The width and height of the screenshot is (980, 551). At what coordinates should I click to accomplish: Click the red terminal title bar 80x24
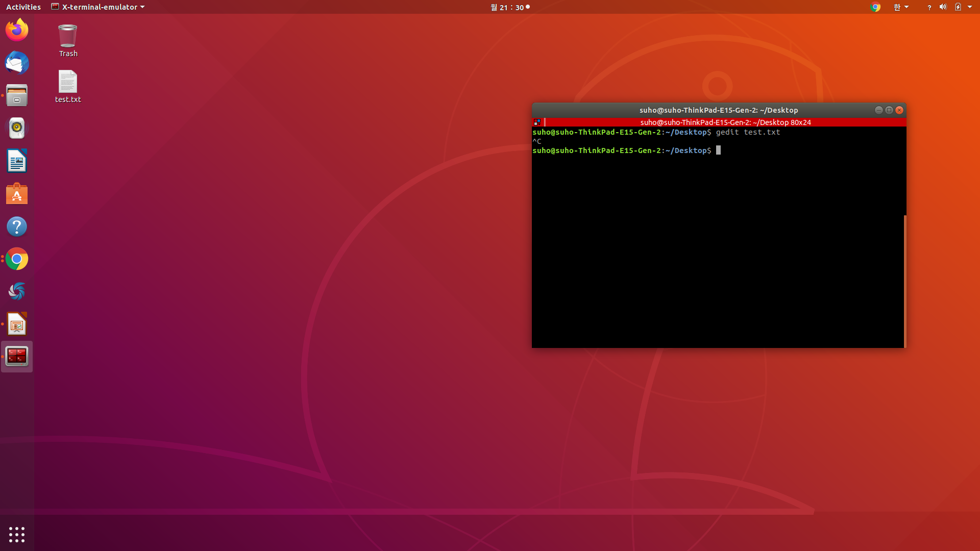[x=725, y=122]
